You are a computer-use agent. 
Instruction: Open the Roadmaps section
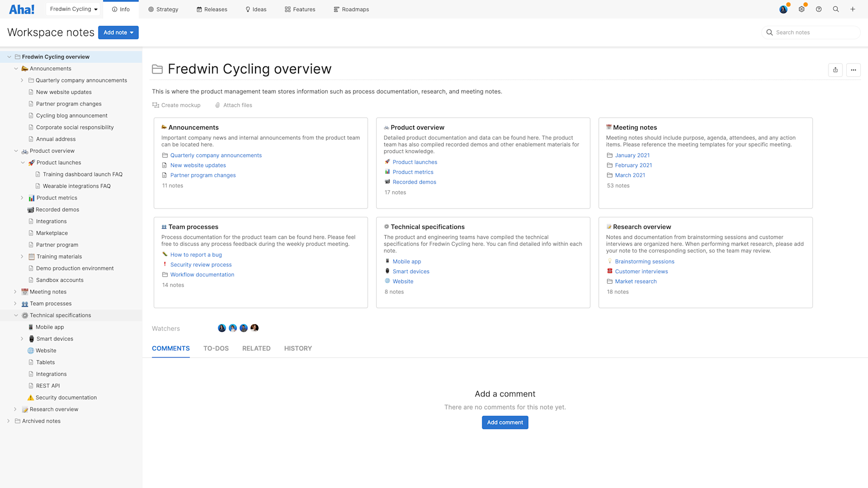tap(351, 9)
